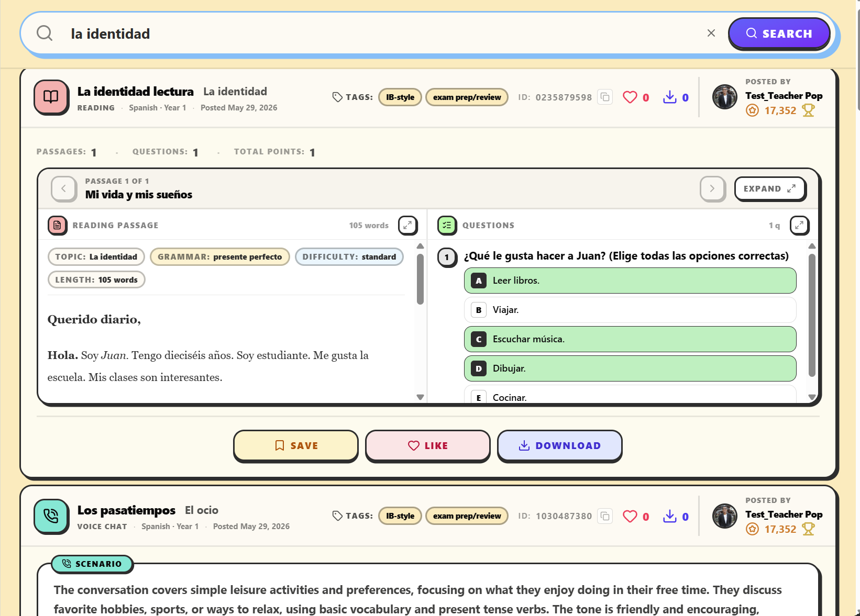Image resolution: width=860 pixels, height=616 pixels.
Task: Click the reading passage scrollbar thumb
Action: click(420, 279)
